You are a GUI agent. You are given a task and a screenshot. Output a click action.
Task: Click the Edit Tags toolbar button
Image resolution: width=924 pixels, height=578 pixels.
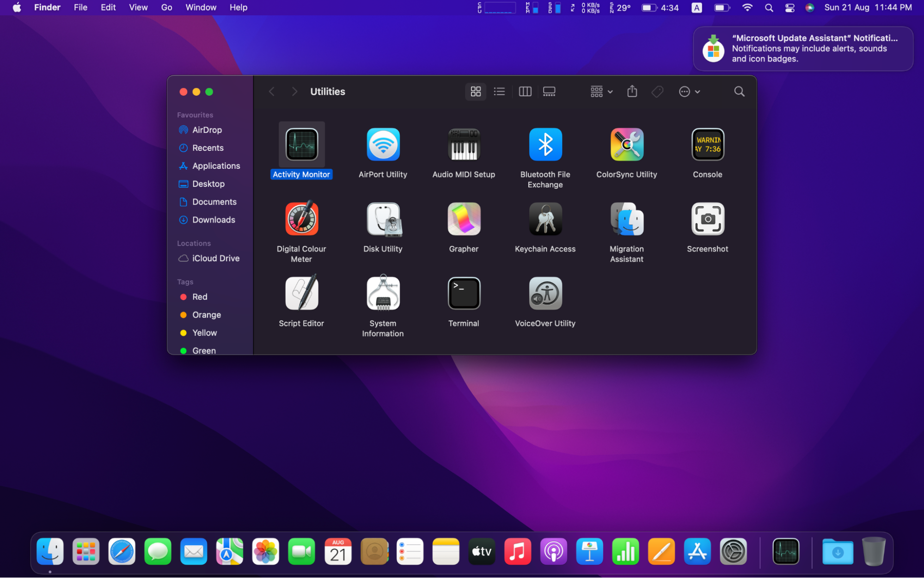pyautogui.click(x=657, y=92)
